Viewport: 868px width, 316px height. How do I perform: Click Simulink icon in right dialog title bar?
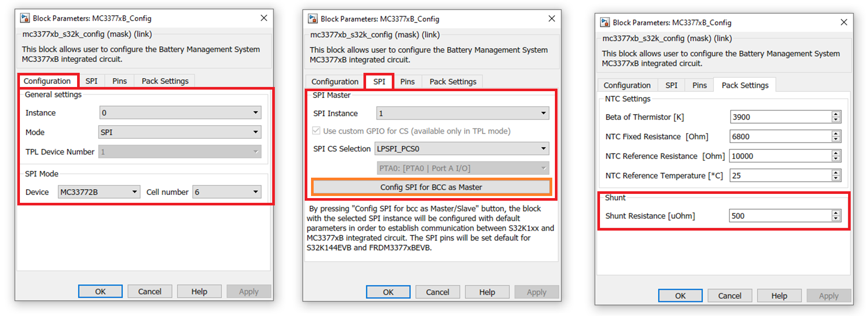coord(605,23)
